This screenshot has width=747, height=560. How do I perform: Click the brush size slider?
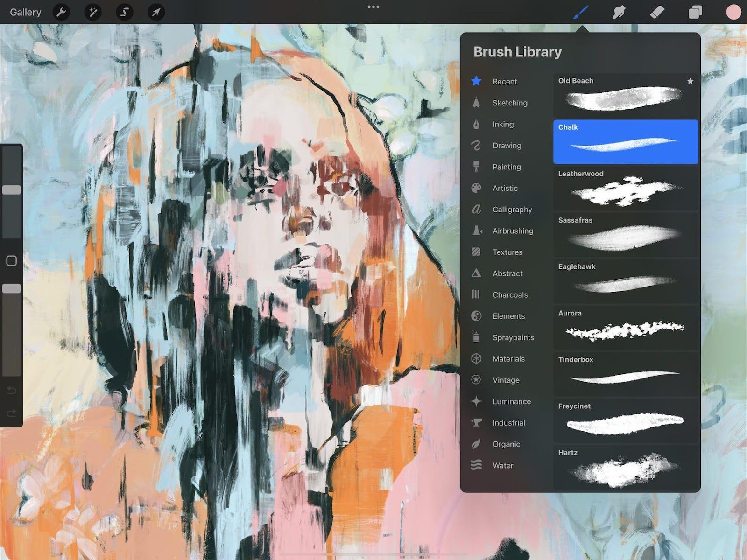click(x=12, y=189)
